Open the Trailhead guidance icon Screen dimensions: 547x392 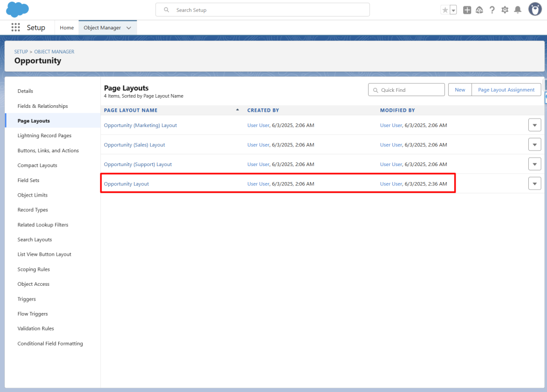479,10
